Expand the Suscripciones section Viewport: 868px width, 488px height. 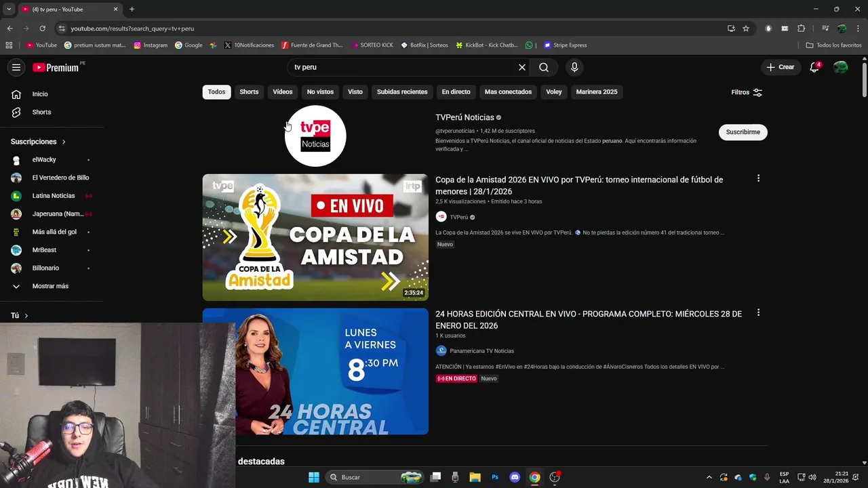[39, 142]
